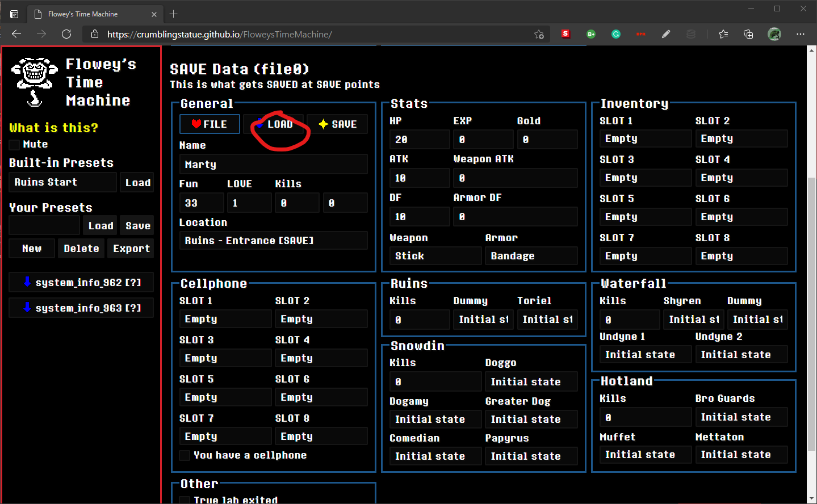
Task: Open the Snowdin Doggo state dropdown
Action: pos(531,382)
